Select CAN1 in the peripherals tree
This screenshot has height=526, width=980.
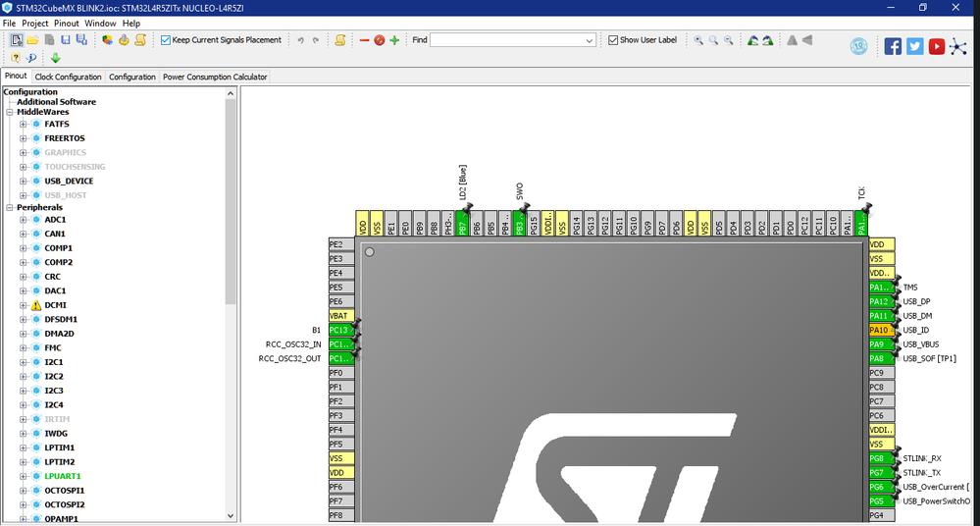[x=55, y=234]
